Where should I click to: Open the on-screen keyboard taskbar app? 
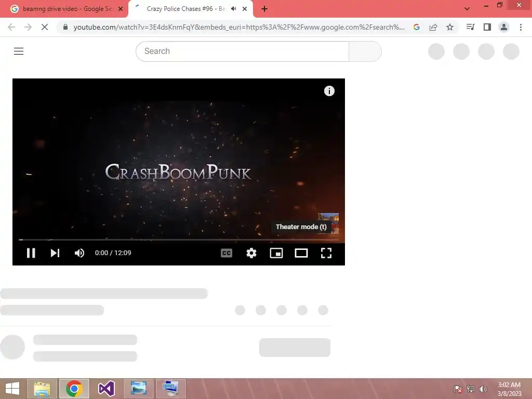click(x=170, y=389)
